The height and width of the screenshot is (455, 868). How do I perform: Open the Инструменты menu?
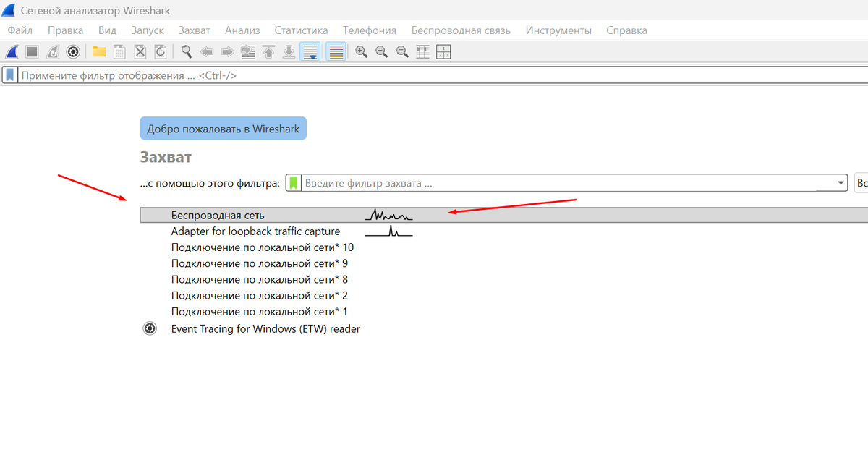(x=558, y=30)
